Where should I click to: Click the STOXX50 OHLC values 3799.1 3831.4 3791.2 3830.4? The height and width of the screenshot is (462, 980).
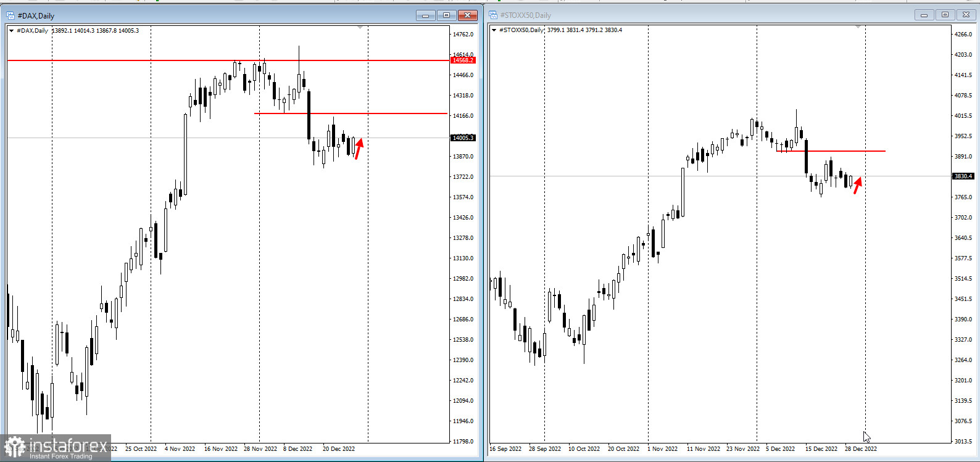tap(584, 30)
